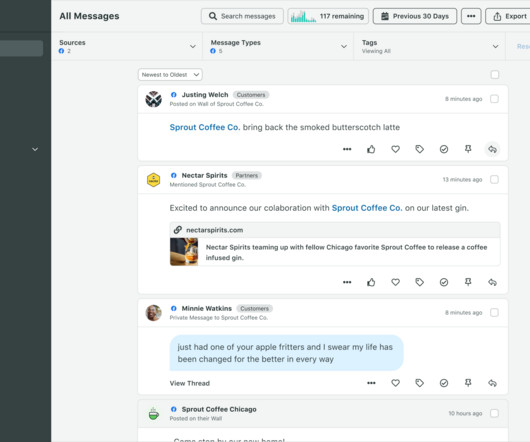Click the Customers tag on Minnie Watkins
Image resolution: width=530 pixels, height=442 pixels.
[255, 309]
